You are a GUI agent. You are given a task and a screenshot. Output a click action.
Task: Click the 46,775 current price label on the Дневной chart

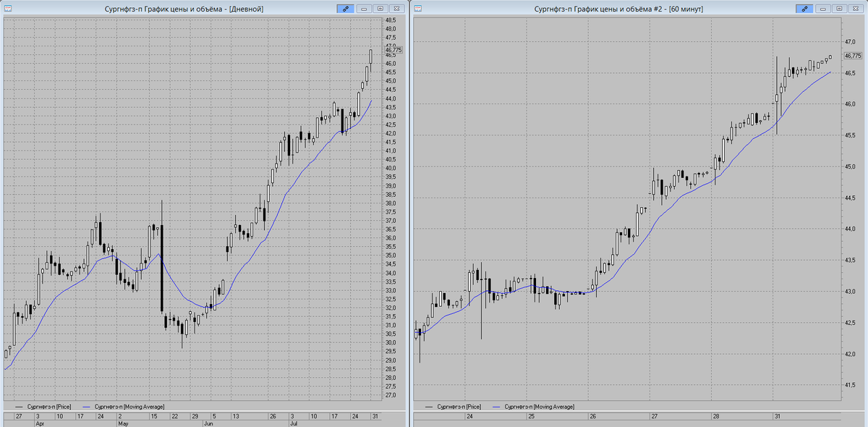click(x=394, y=50)
